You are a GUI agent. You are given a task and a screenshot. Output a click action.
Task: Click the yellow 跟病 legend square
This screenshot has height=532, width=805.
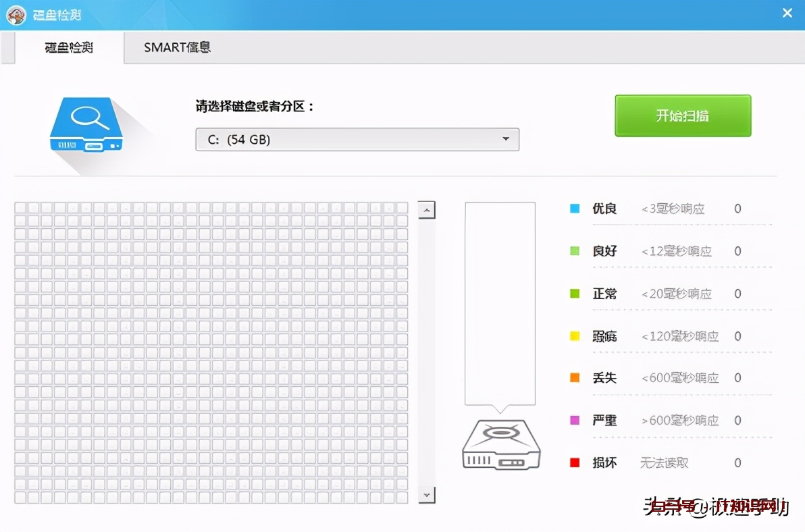[575, 336]
